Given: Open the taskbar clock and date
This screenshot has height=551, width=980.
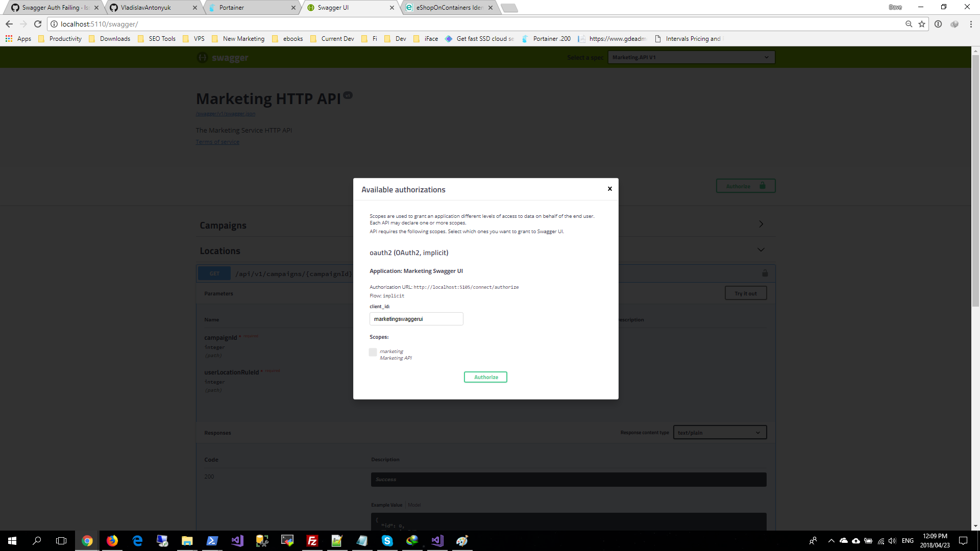Looking at the screenshot, I should pos(935,541).
